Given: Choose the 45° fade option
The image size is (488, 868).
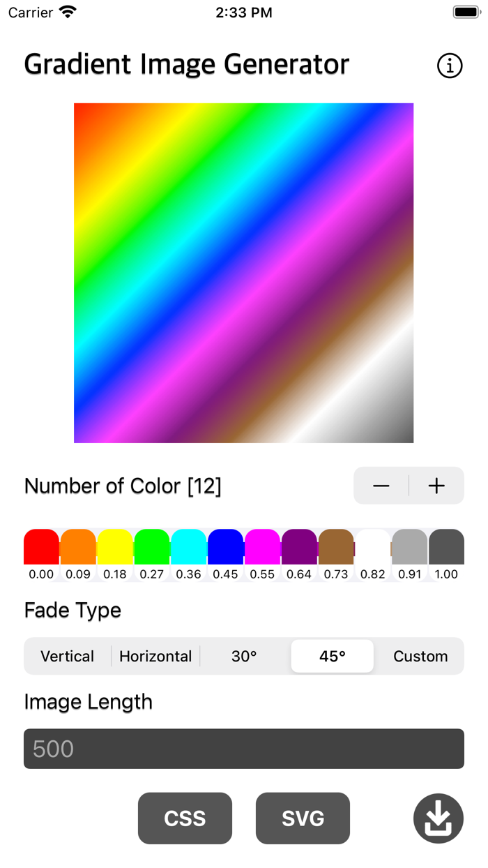Looking at the screenshot, I should [332, 656].
